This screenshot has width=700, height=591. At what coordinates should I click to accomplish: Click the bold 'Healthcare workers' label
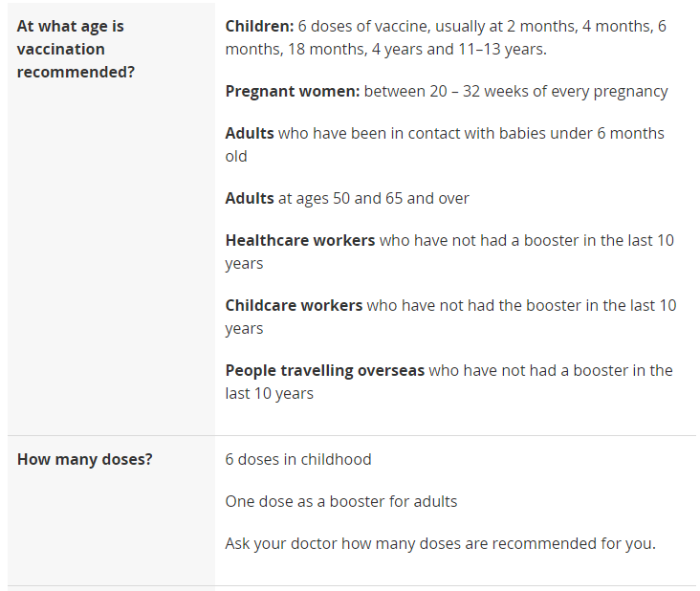click(300, 240)
